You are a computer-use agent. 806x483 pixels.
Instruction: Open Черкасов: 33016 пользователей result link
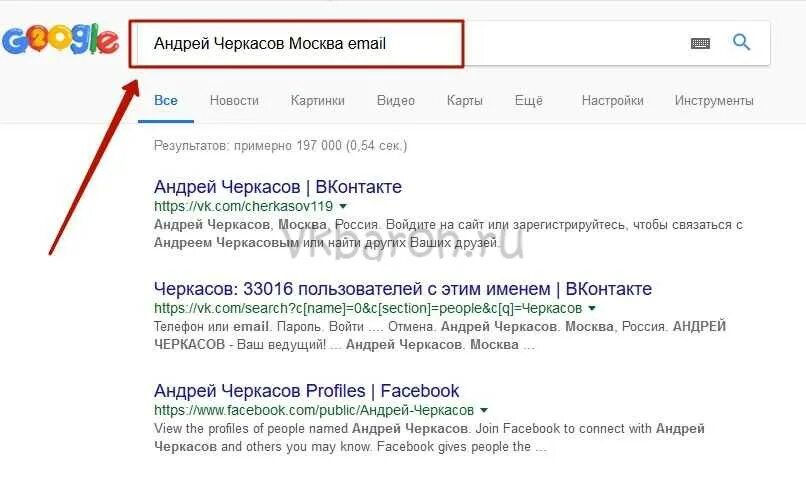[402, 289]
